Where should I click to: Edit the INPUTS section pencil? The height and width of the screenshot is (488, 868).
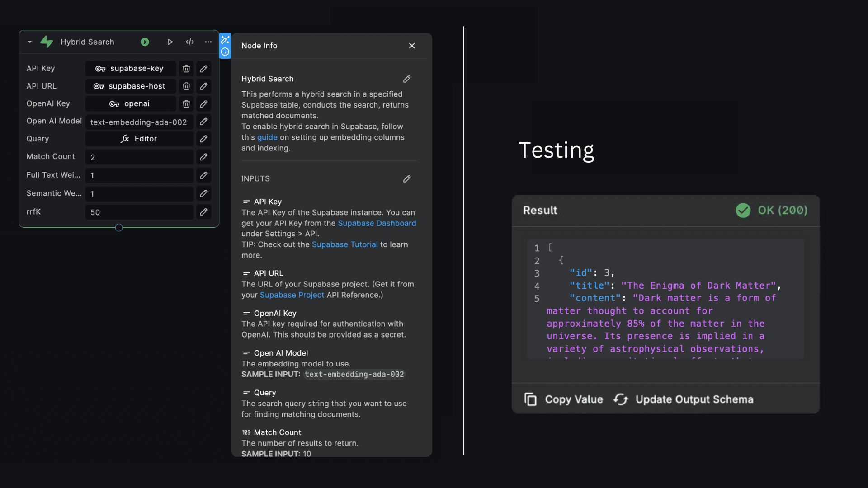(x=407, y=179)
